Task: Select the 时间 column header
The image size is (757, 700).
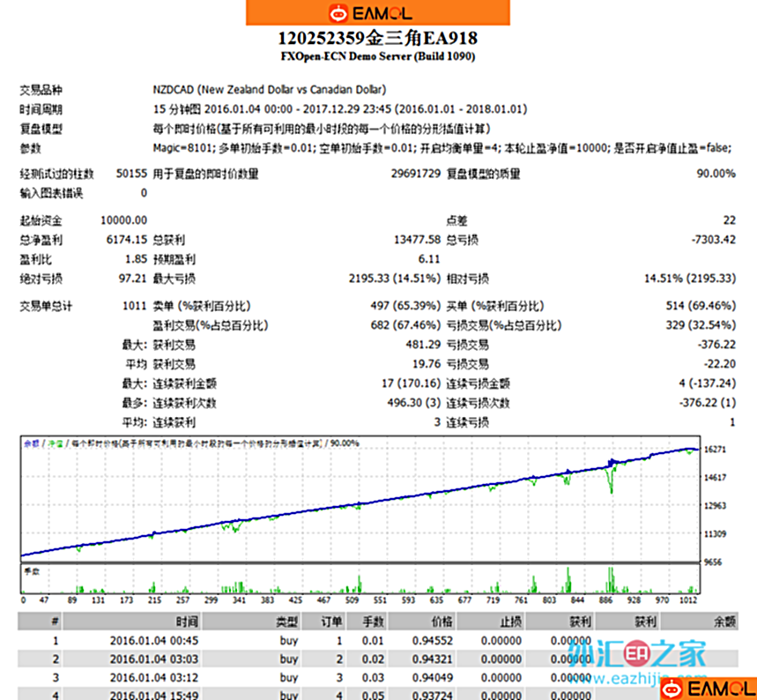Action: pos(186,622)
